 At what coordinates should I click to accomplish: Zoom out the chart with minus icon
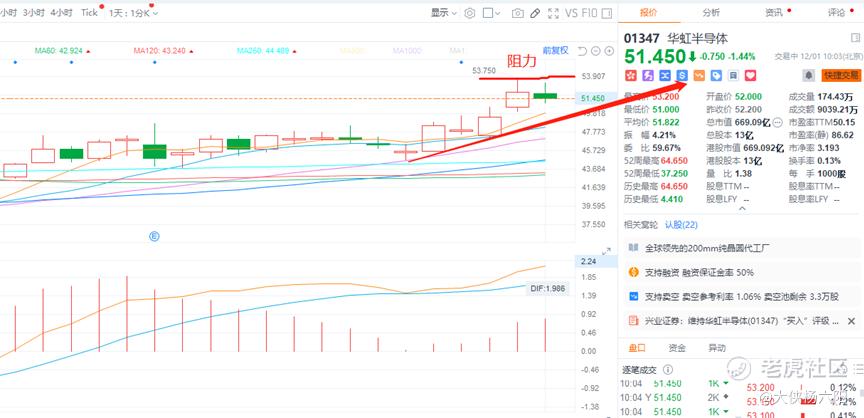(x=596, y=51)
